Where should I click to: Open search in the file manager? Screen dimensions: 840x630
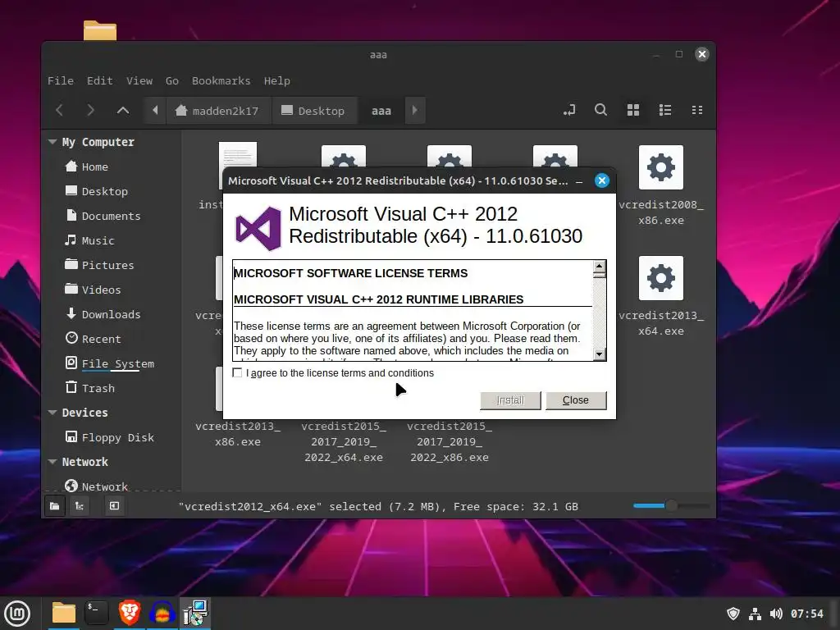[601, 110]
